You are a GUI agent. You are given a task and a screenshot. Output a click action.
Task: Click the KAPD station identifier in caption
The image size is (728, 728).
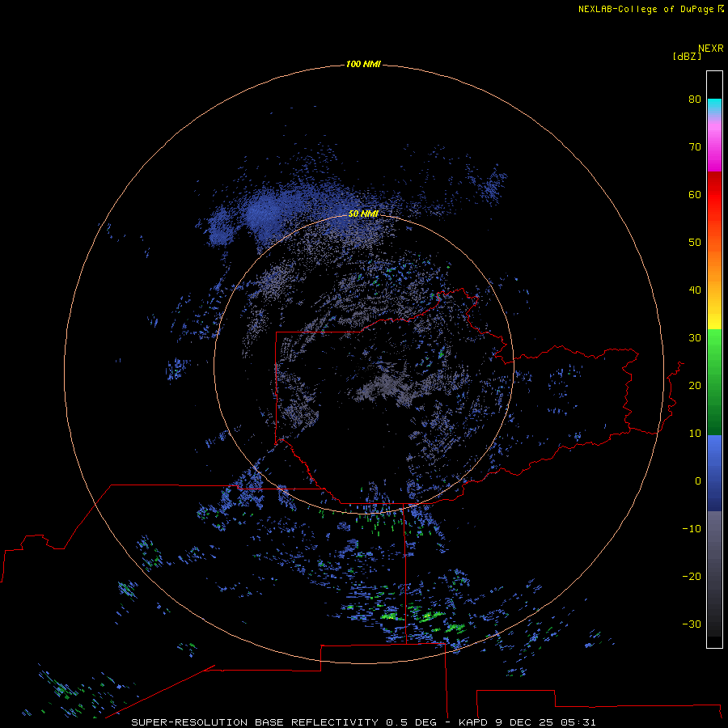pos(473,722)
